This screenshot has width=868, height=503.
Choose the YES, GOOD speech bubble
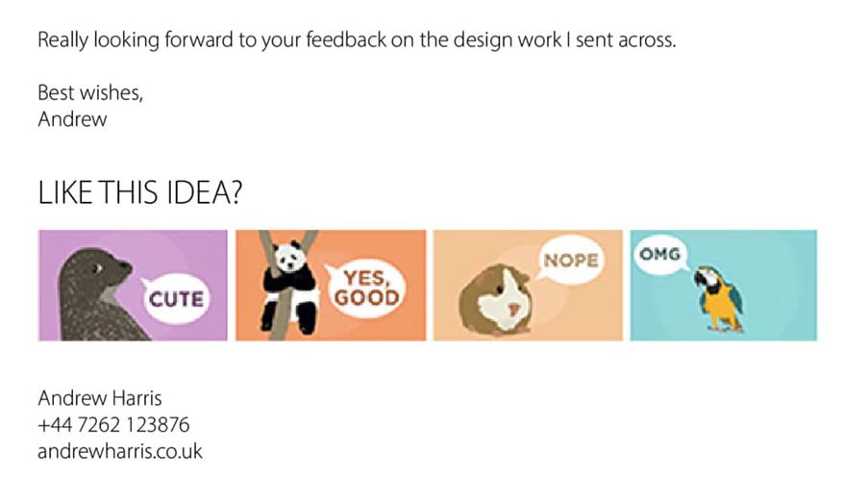[x=366, y=289]
